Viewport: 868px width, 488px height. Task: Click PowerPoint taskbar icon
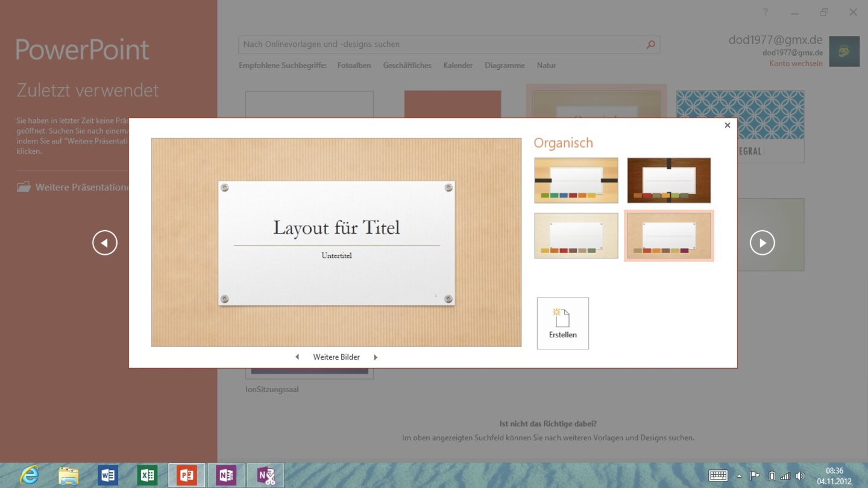tap(187, 475)
